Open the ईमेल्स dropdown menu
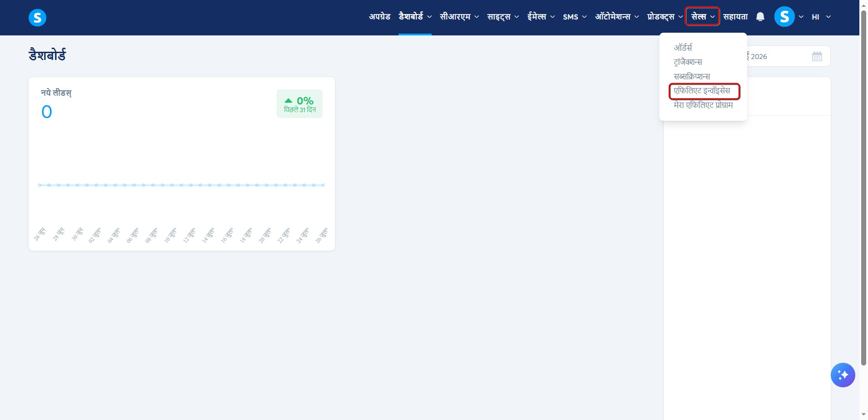The image size is (868, 420). point(541,17)
